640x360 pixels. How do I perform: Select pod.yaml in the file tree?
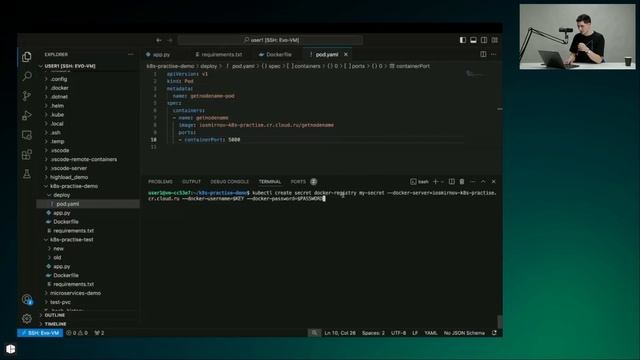coord(88,204)
